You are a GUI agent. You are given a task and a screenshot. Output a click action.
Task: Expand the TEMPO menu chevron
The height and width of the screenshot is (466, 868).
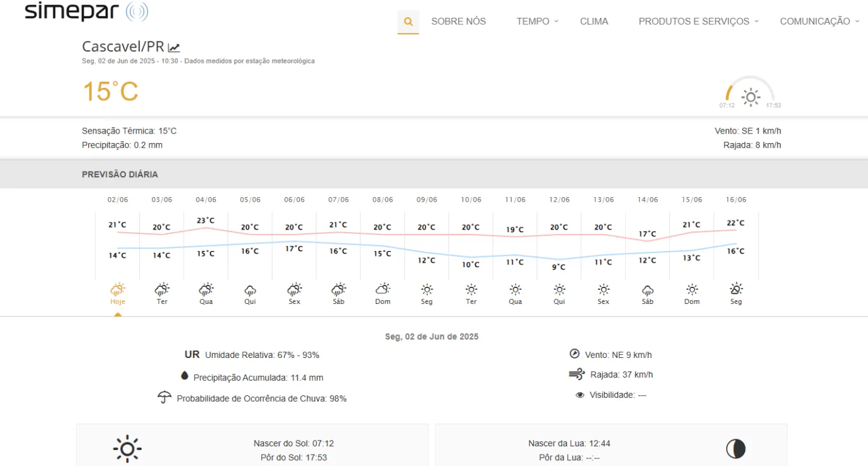tap(556, 21)
